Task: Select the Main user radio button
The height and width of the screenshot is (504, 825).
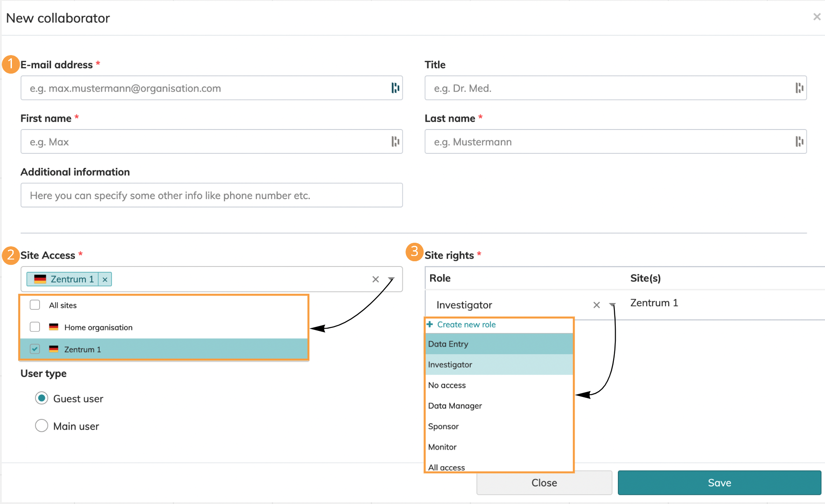Action: pyautogui.click(x=41, y=426)
